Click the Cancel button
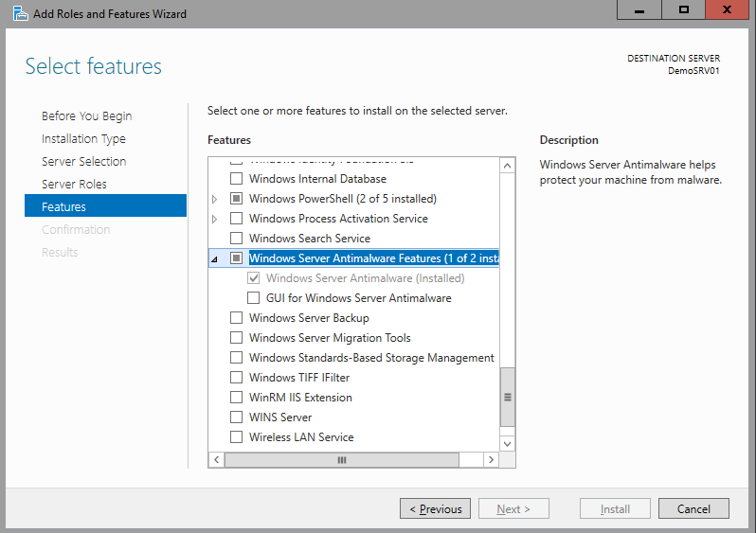756x533 pixels. coord(693,508)
